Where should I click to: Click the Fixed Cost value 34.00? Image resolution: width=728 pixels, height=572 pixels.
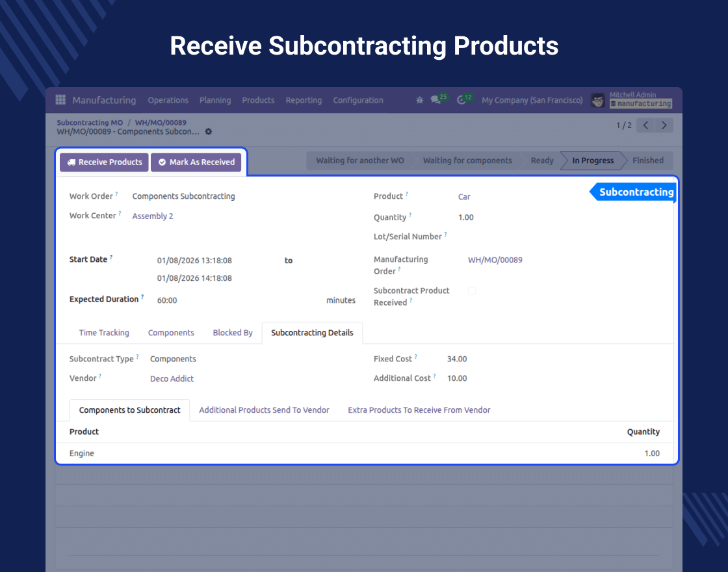tap(457, 359)
